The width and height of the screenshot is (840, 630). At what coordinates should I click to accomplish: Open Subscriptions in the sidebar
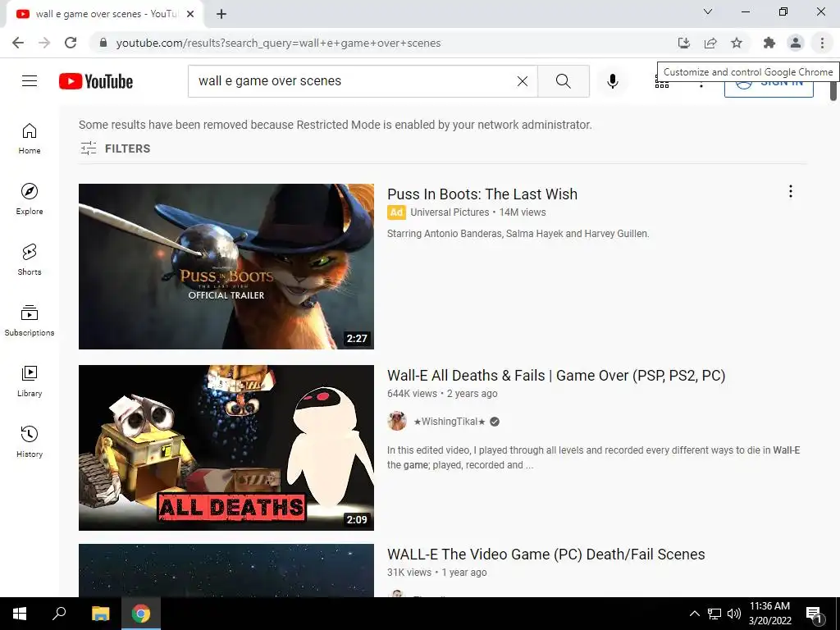pyautogui.click(x=30, y=321)
